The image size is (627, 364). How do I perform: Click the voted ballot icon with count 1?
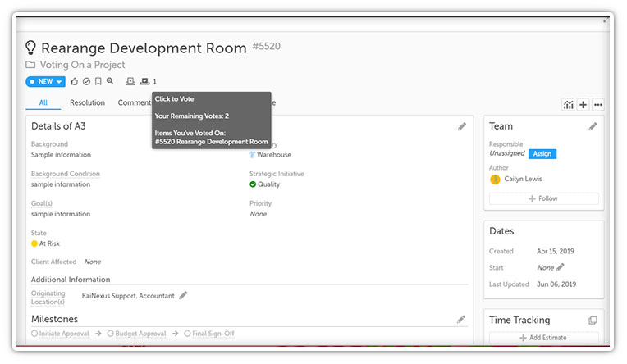[144, 81]
